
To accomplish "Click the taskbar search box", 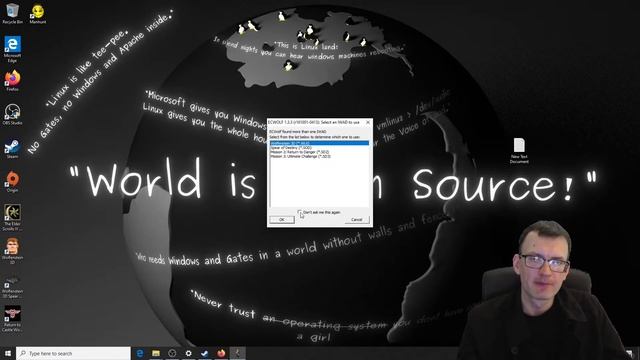I will pos(73,353).
